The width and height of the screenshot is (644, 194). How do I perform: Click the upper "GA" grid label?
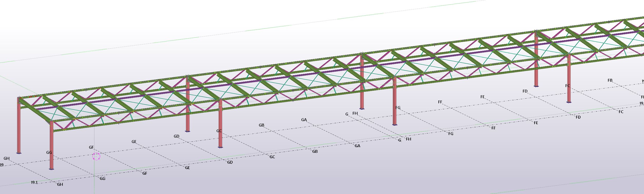pos(304,120)
